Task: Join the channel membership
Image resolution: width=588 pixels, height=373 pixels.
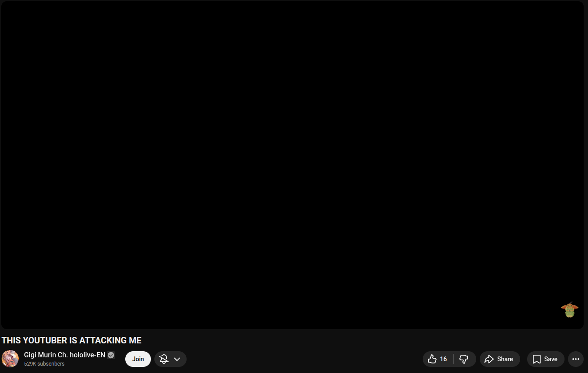Action: [x=138, y=359]
